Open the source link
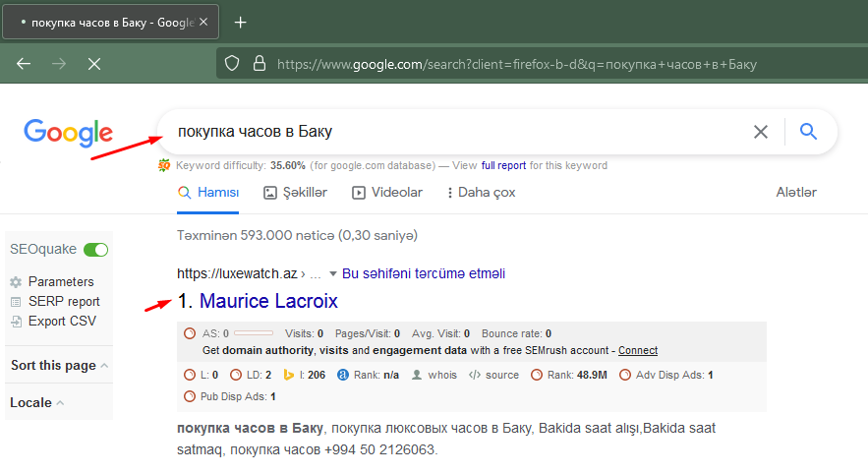 pos(502,375)
